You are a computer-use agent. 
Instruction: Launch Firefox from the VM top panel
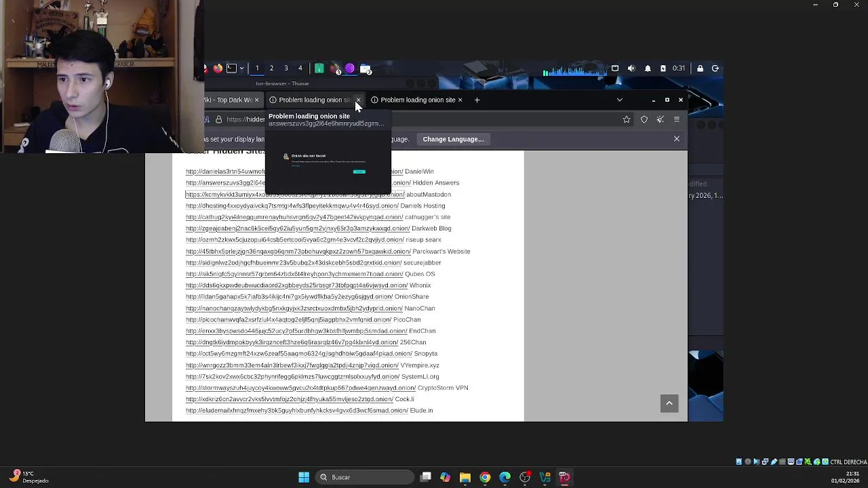pyautogui.click(x=218, y=68)
